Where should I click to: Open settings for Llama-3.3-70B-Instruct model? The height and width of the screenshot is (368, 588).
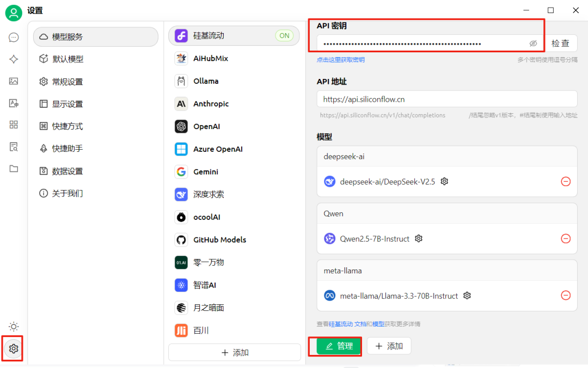[467, 296]
